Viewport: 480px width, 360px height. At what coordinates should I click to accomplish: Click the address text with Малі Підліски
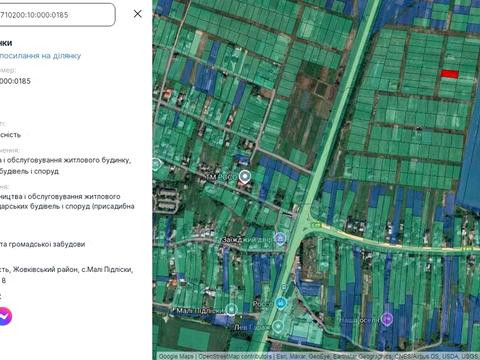(x=67, y=269)
